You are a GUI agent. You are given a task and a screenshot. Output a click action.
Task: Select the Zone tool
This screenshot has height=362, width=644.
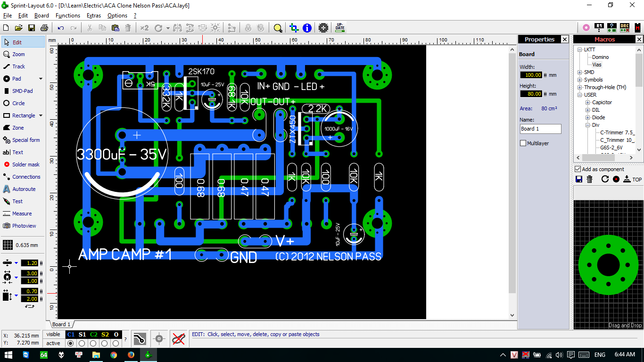click(x=23, y=128)
